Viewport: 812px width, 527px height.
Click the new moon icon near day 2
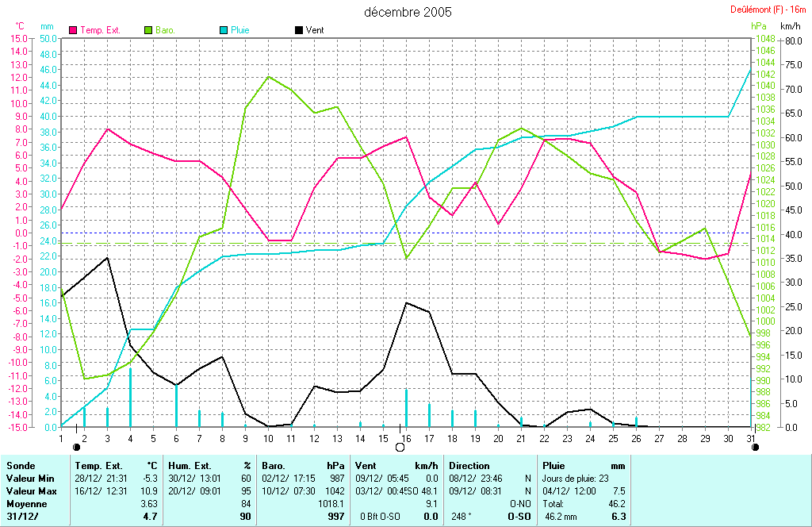(x=76, y=447)
